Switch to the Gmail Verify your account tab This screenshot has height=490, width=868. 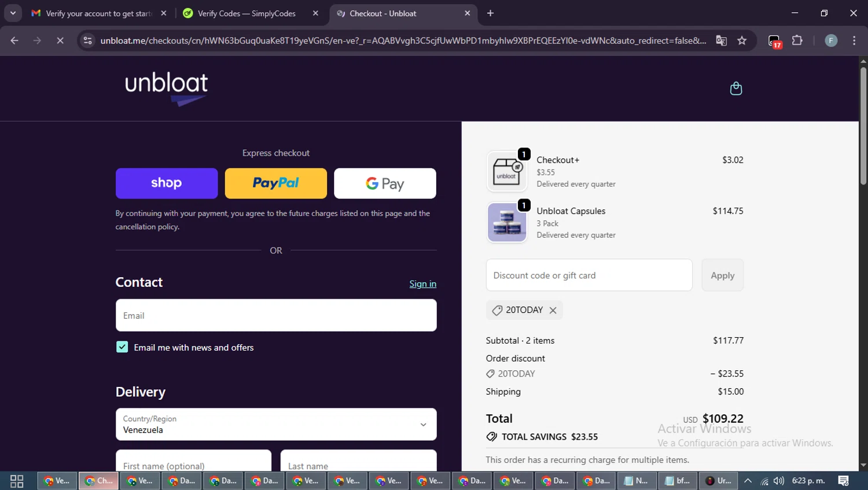(x=99, y=13)
